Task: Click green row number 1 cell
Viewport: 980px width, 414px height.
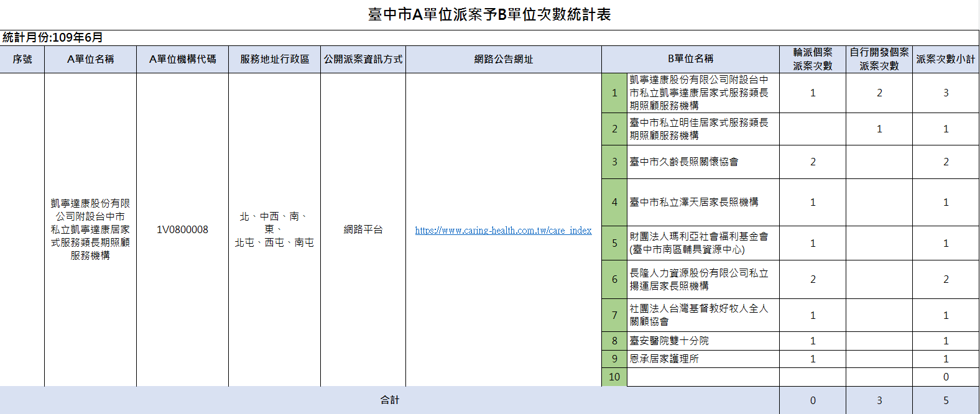Action: coord(614,93)
